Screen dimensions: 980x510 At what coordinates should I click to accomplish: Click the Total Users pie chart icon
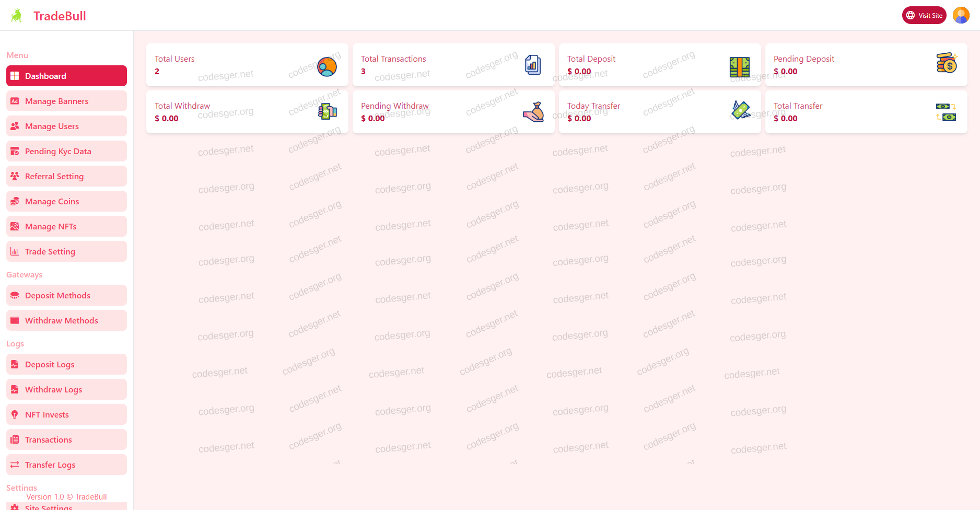pos(327,66)
